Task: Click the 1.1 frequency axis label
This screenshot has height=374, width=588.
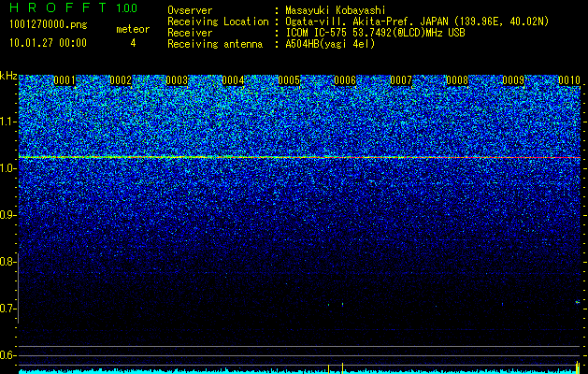Action: tap(7, 122)
